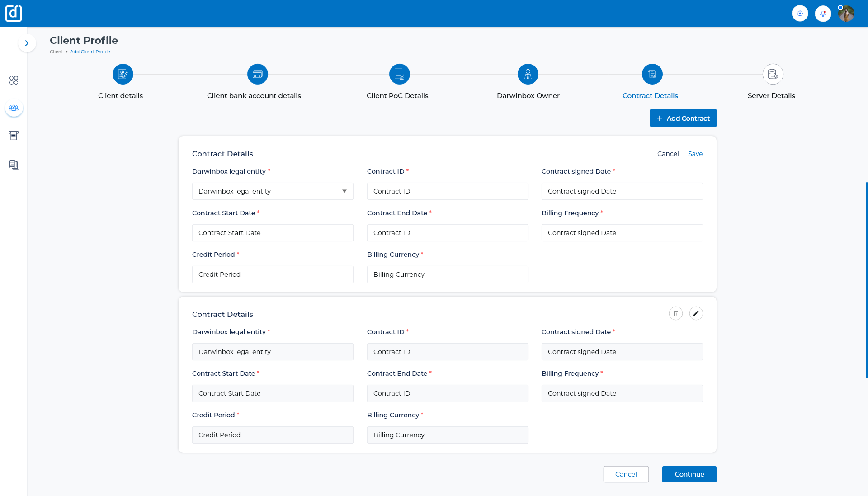Click Contract End Date field in first card

448,233
